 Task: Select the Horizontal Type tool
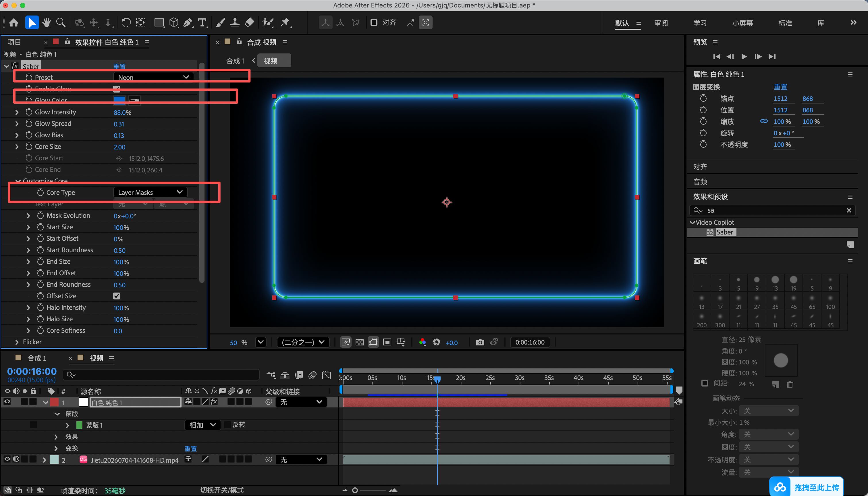(x=202, y=23)
